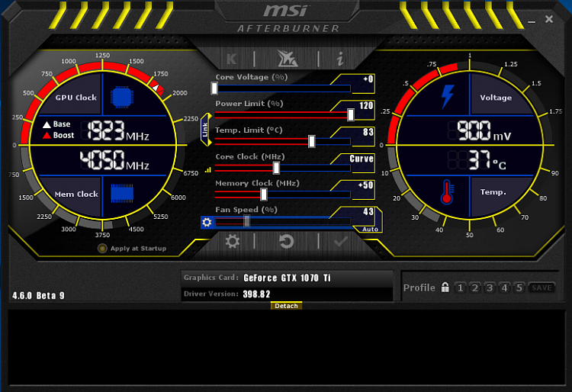Open the Kombustor stress test (K) icon

(x=231, y=59)
